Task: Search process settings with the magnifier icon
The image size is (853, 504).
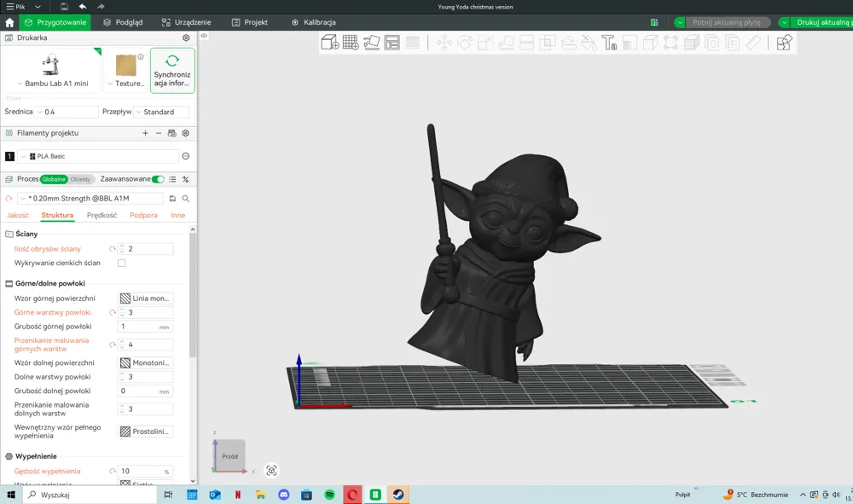Action: click(x=185, y=199)
